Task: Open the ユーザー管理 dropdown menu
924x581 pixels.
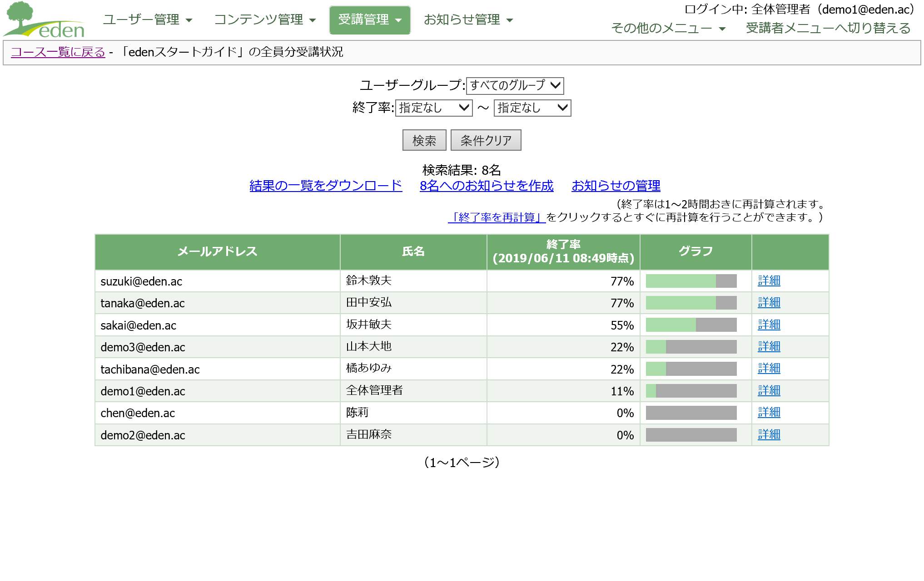Action: tap(148, 20)
